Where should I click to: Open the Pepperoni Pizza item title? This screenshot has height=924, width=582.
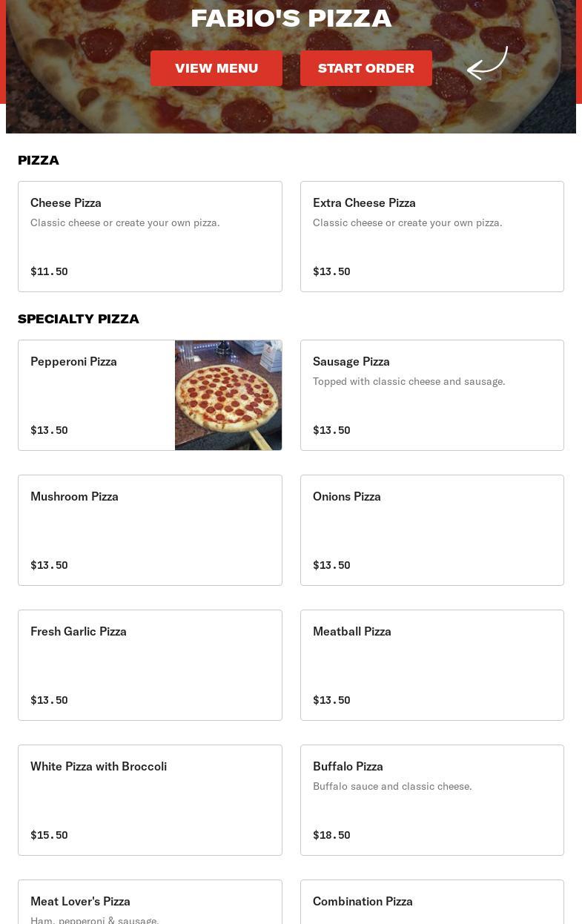click(x=73, y=361)
